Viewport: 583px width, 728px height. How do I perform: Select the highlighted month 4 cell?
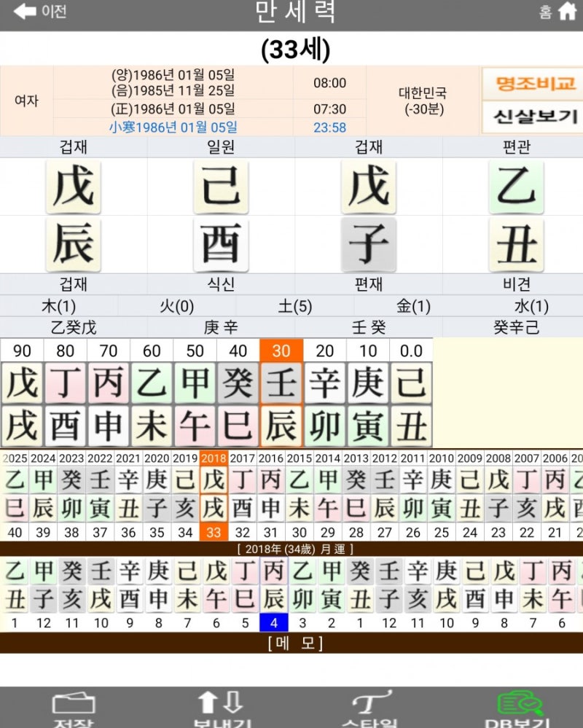(274, 622)
